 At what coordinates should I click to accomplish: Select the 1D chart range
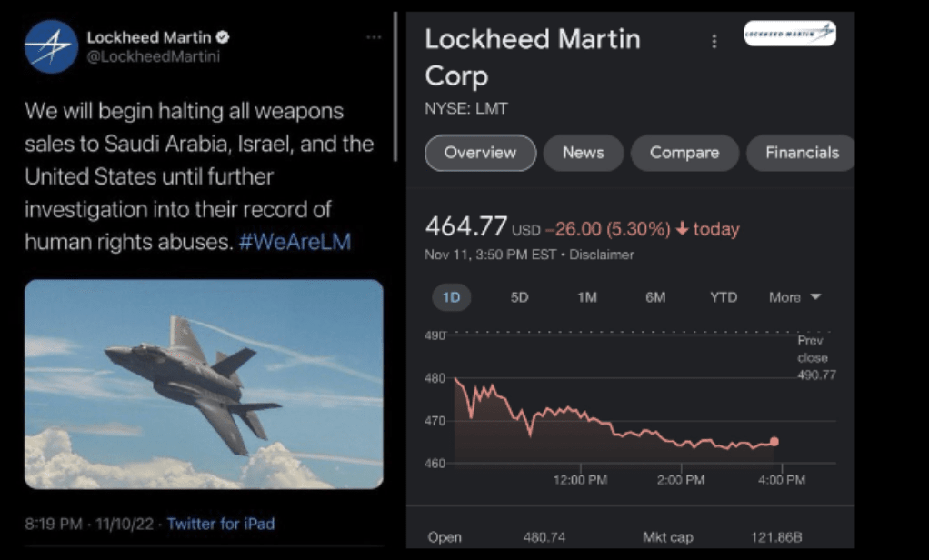[451, 297]
